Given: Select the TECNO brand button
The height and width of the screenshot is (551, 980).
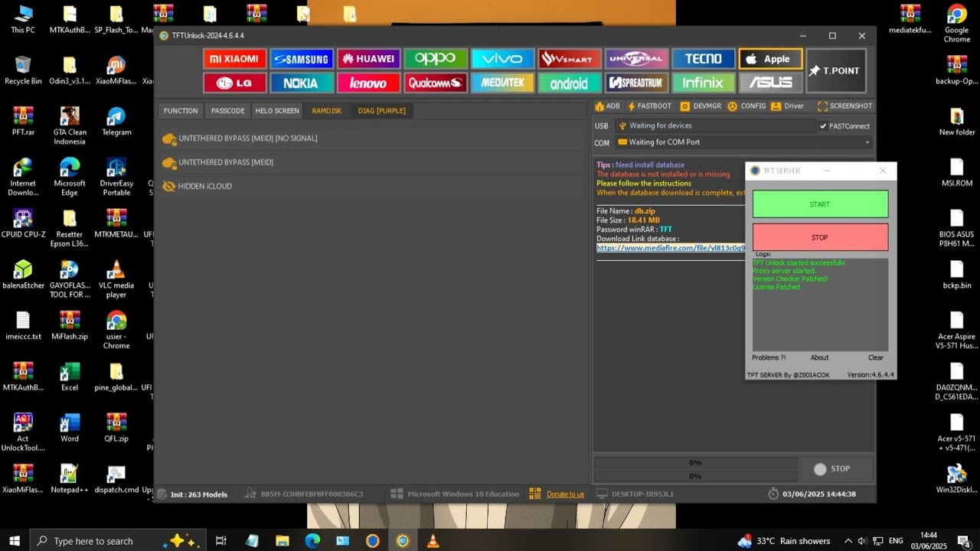Looking at the screenshot, I should 703,59.
